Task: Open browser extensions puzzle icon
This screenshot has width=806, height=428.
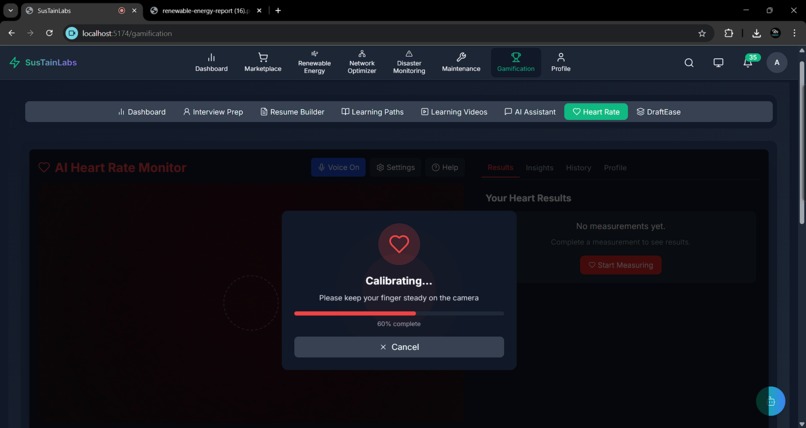Action: (728, 33)
